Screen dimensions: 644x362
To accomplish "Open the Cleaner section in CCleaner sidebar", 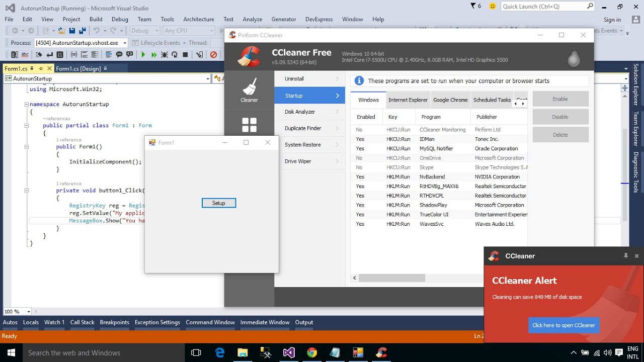I will pyautogui.click(x=249, y=90).
